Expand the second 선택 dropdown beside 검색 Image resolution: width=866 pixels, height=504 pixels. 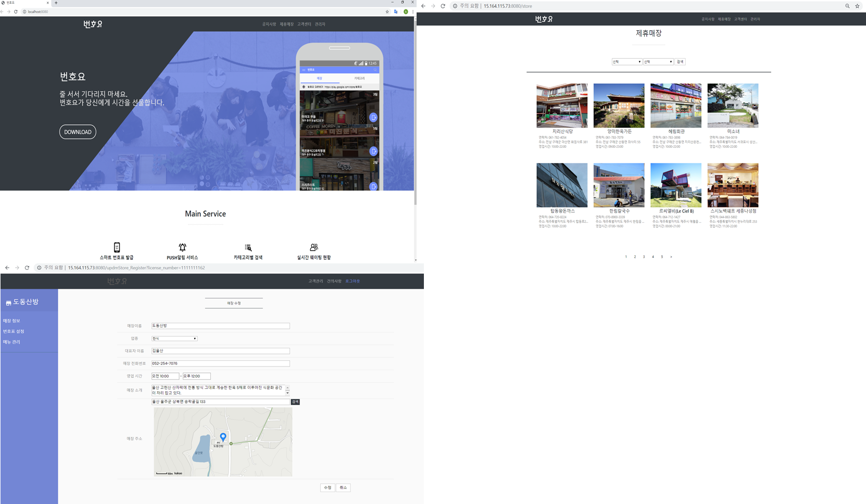658,61
